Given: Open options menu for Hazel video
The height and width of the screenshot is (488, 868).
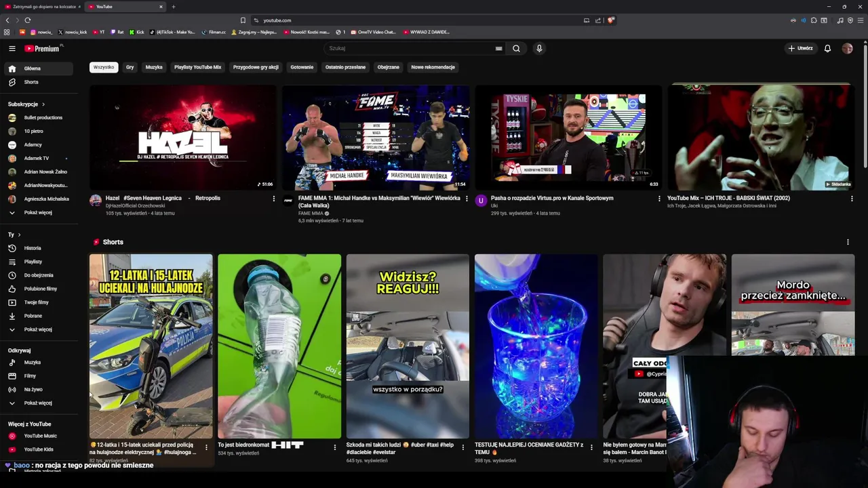Looking at the screenshot, I should (274, 199).
